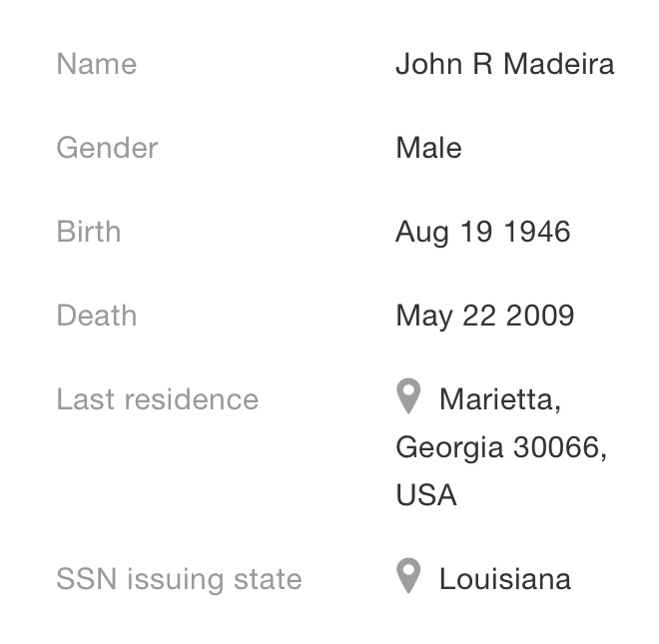
Task: Click the Name field label
Action: pyautogui.click(x=96, y=64)
